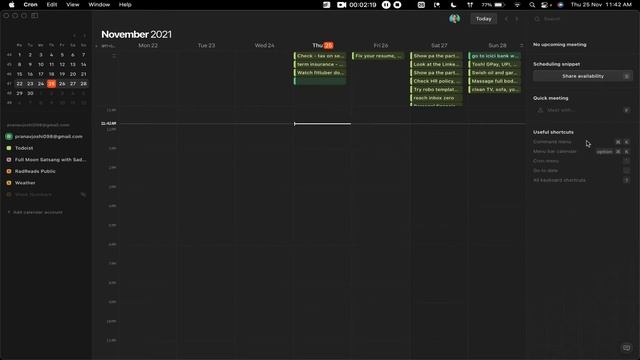Open the 'Fix your resume' event on Friday
640x360 pixels.
point(378,56)
